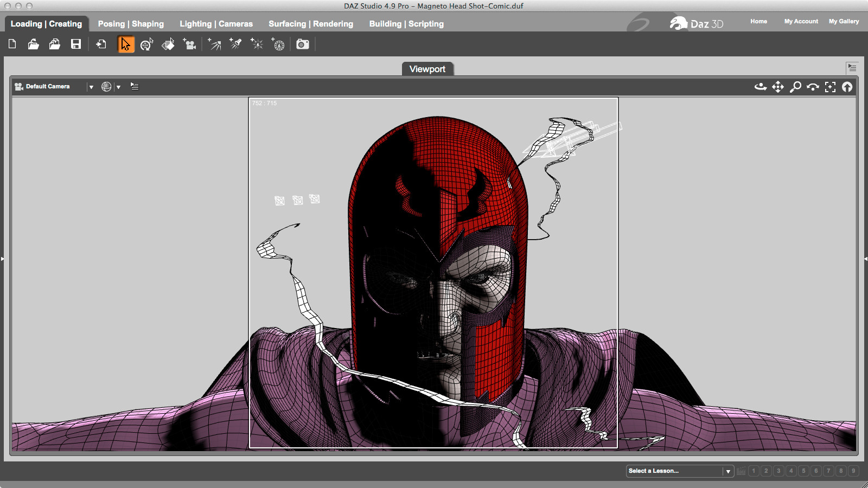Select the Node Selection arrow tool
Screen dimensions: 868x488
coord(126,44)
